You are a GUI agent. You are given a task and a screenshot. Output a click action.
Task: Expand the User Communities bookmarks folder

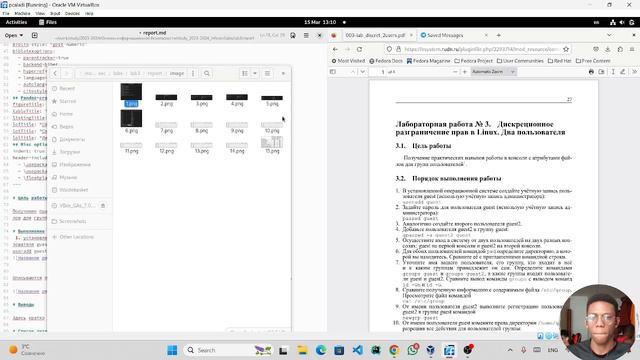520,61
